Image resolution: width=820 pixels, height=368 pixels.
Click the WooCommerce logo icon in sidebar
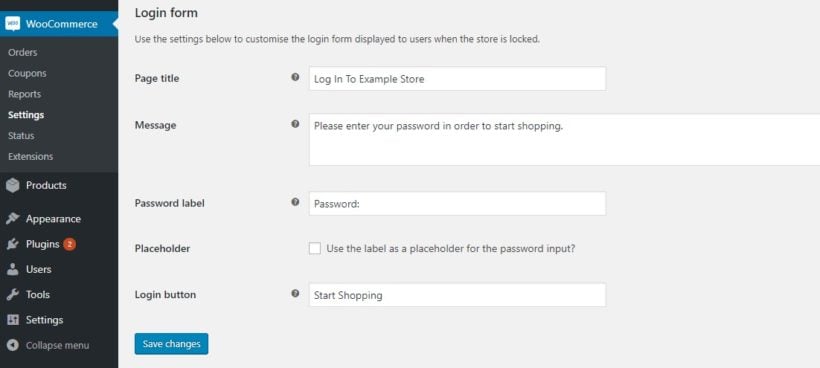(13, 24)
